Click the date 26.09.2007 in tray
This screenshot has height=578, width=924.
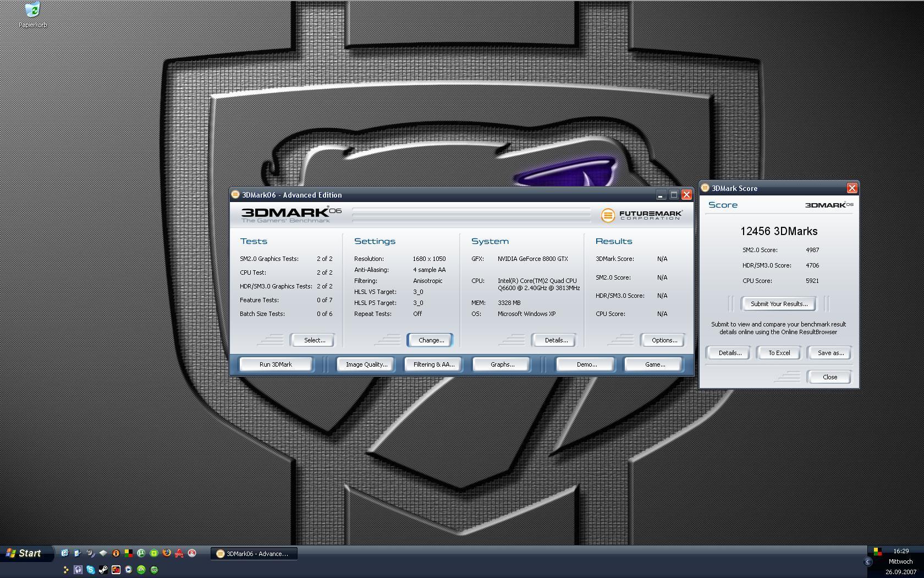click(x=901, y=572)
